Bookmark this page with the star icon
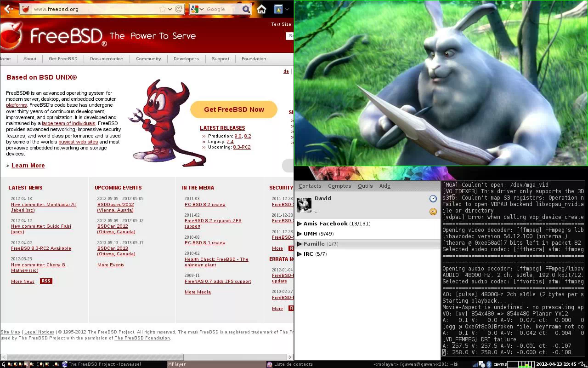Screen dimensions: 588x368 [x=162, y=9]
